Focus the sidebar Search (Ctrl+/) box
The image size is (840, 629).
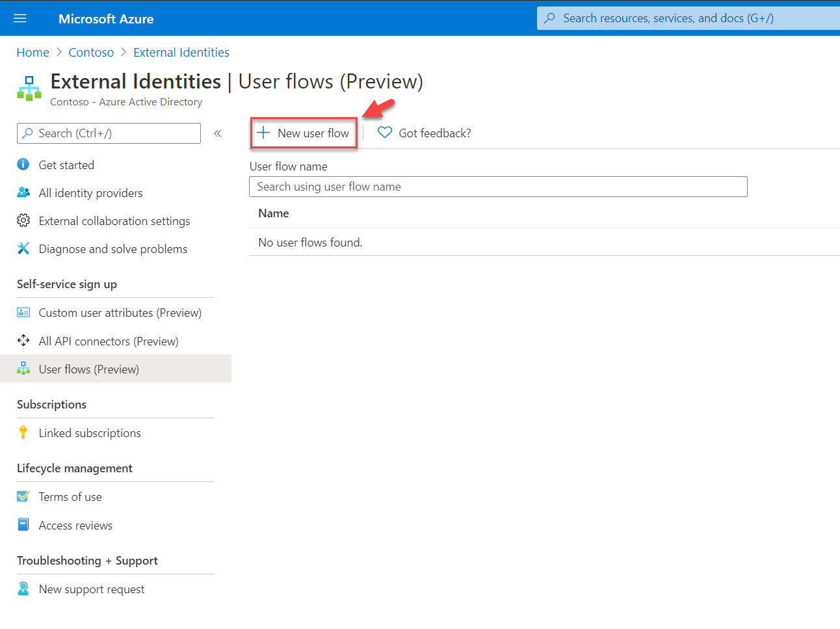pos(109,133)
